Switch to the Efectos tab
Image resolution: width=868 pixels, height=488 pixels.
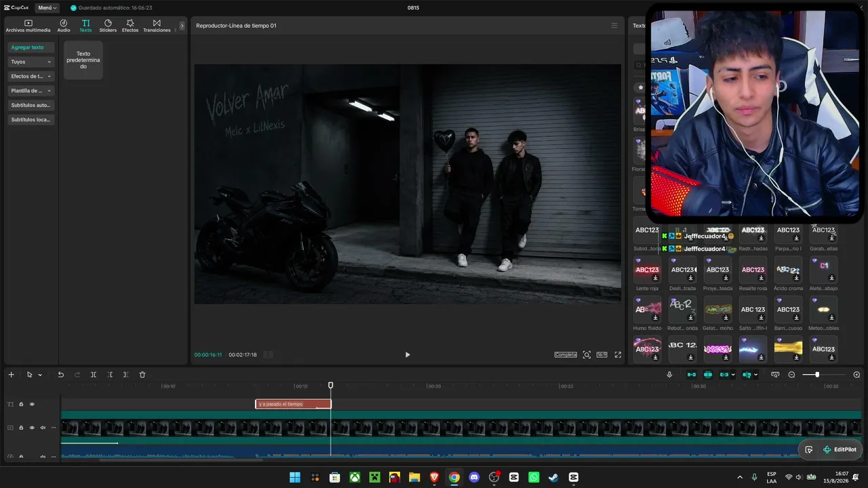click(130, 26)
